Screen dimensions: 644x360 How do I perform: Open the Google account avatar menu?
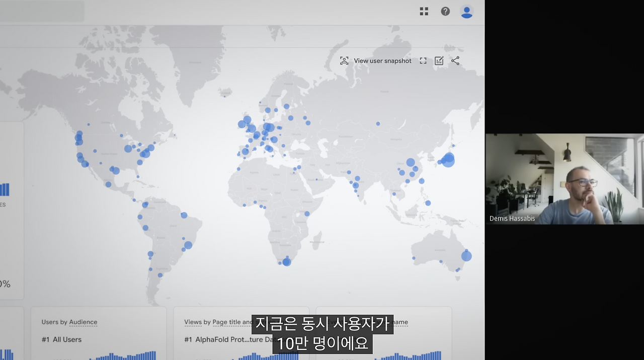coord(467,11)
